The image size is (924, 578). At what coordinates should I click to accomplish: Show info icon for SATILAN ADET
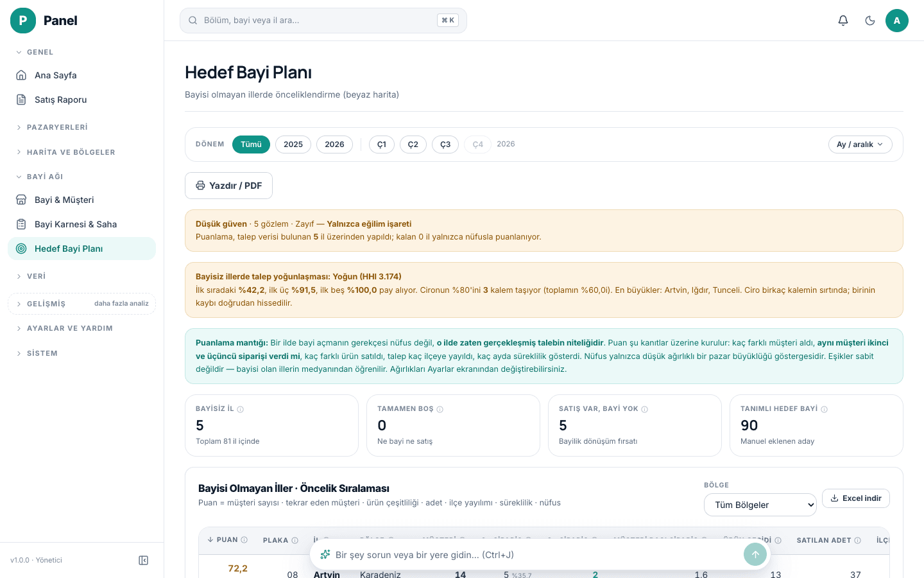tap(858, 541)
